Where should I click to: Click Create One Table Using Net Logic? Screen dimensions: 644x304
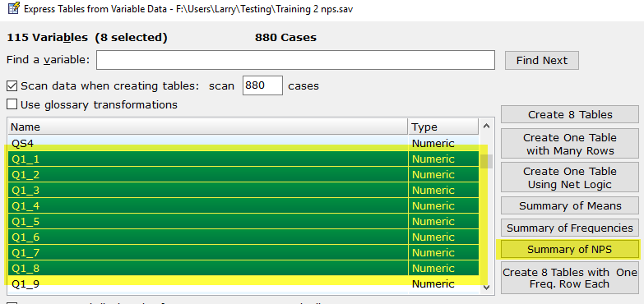point(570,178)
